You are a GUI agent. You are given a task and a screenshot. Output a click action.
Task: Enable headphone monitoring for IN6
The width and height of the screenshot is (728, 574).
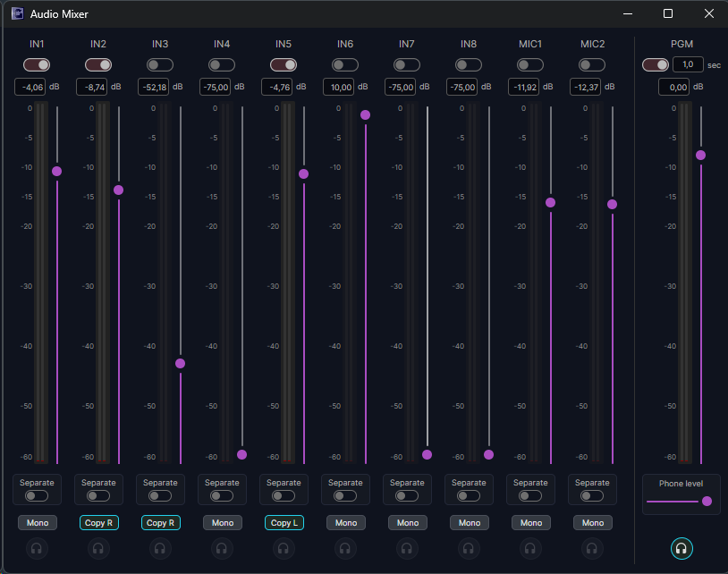pos(345,548)
